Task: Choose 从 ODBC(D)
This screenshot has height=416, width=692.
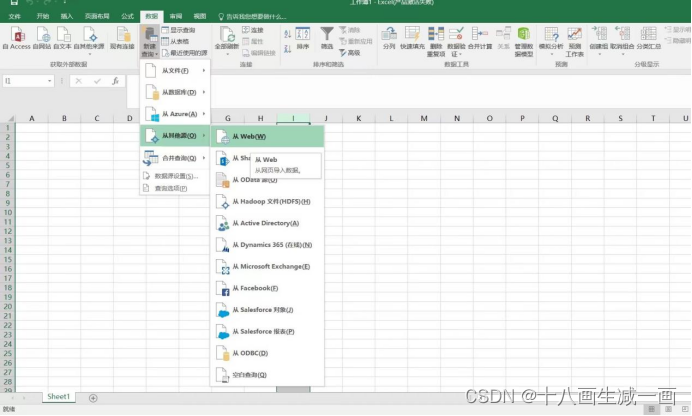Action: click(267, 353)
